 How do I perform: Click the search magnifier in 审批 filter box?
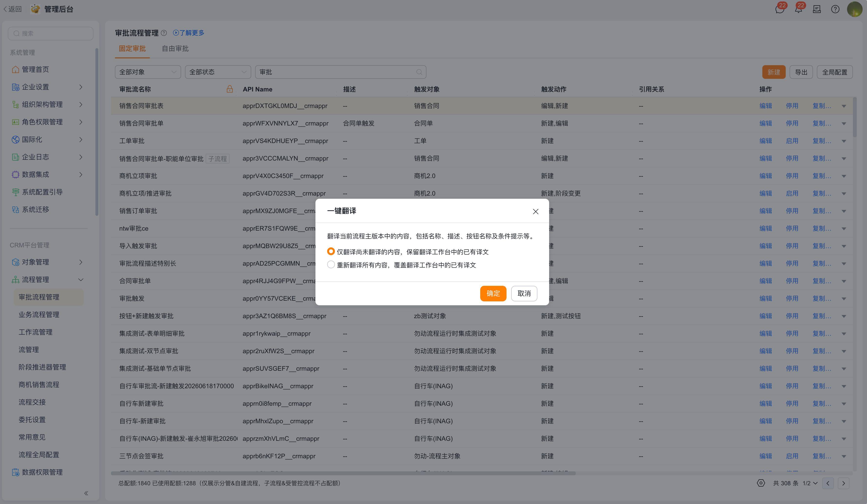(x=419, y=72)
